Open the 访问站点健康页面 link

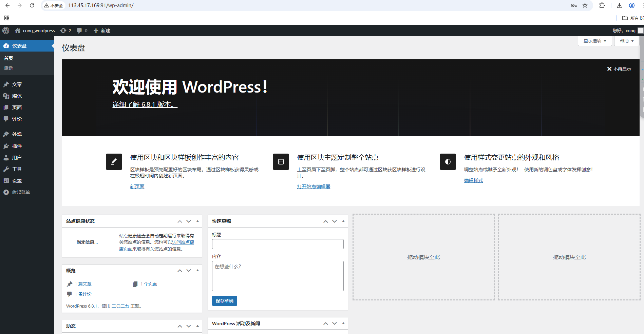pyautogui.click(x=156, y=245)
